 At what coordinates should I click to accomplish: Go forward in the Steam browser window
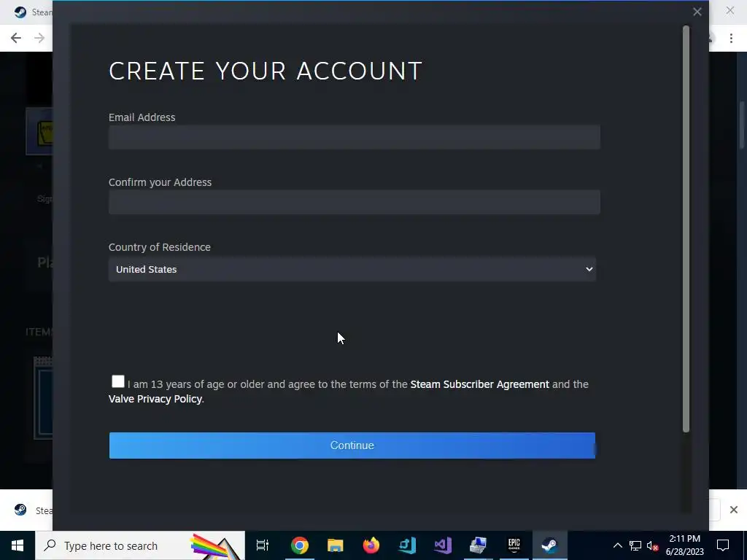click(39, 38)
